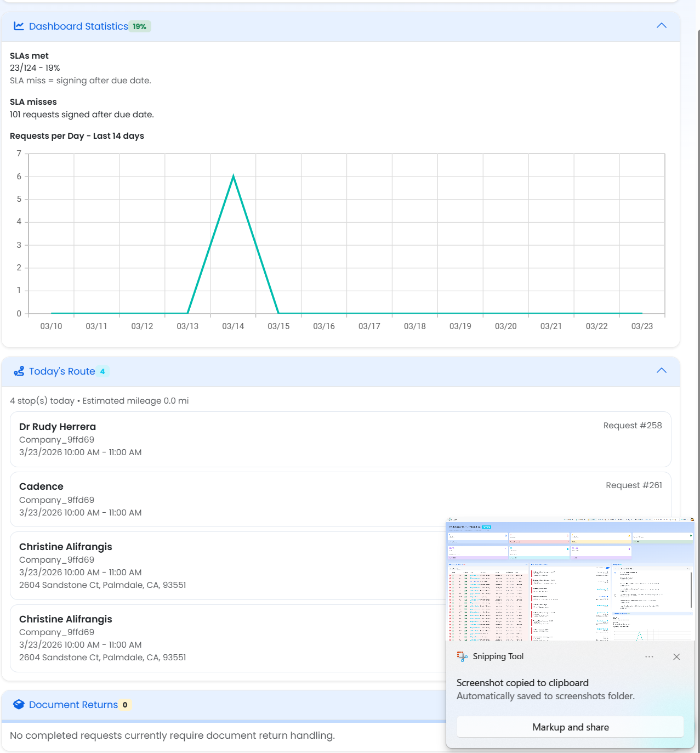Screen dimensions: 700x753
Task: Click the Document Returns count badge 0
Action: 125,705
